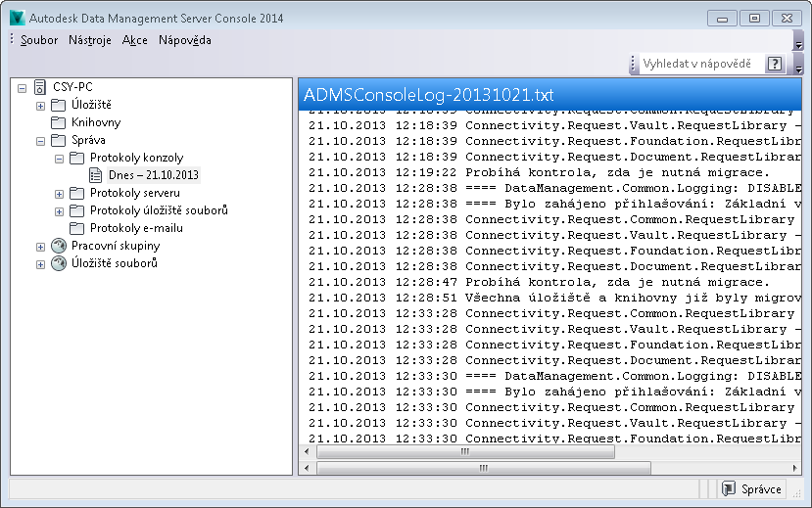Click the Protokoly úložiště souborů folder icon

tap(76, 210)
